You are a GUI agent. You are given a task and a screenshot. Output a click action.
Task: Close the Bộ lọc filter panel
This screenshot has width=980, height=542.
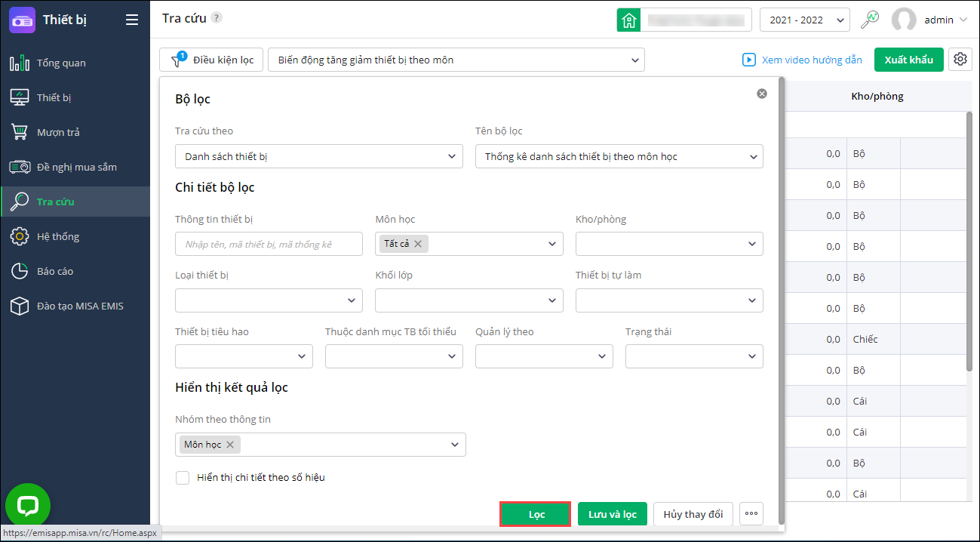click(762, 94)
